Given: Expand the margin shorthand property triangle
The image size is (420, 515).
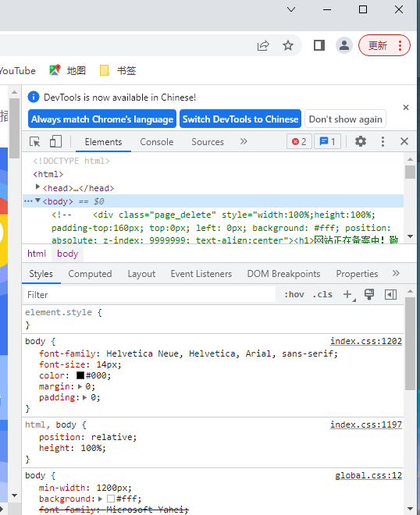Looking at the screenshot, I should pyautogui.click(x=80, y=386).
